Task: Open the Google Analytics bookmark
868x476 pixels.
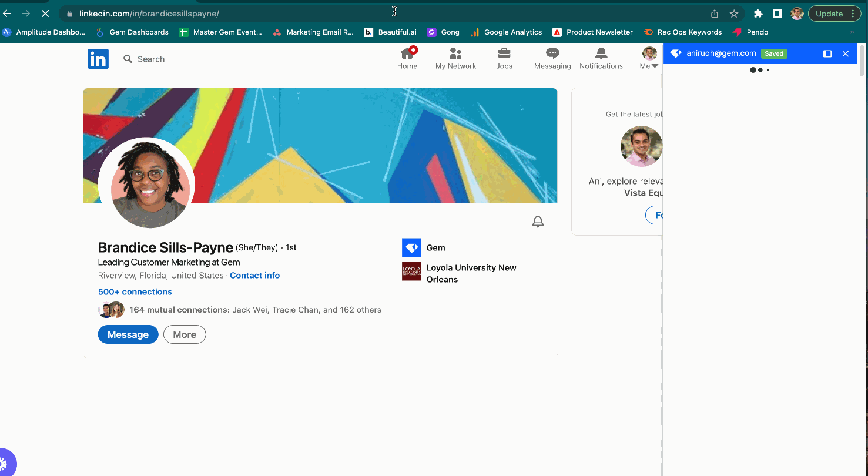Action: click(506, 32)
